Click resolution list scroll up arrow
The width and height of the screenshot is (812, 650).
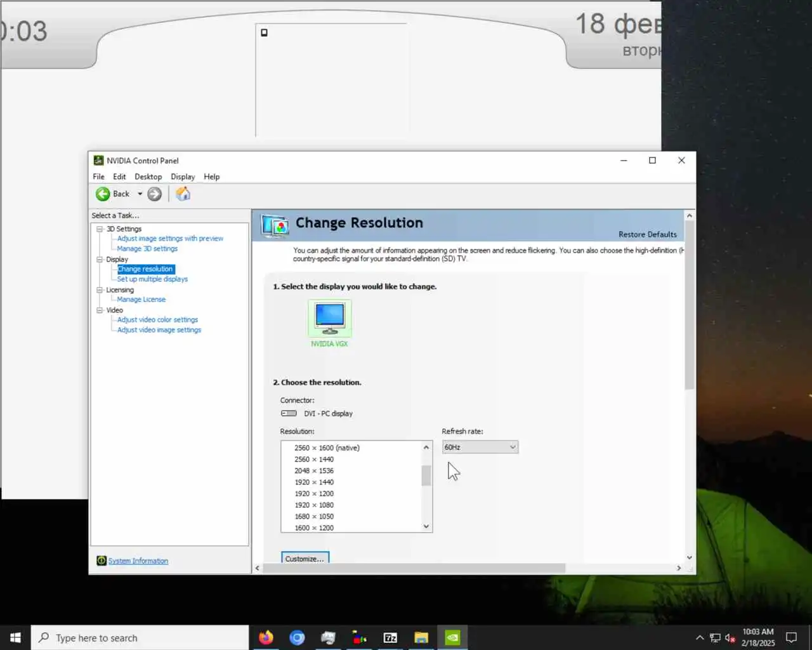click(426, 448)
